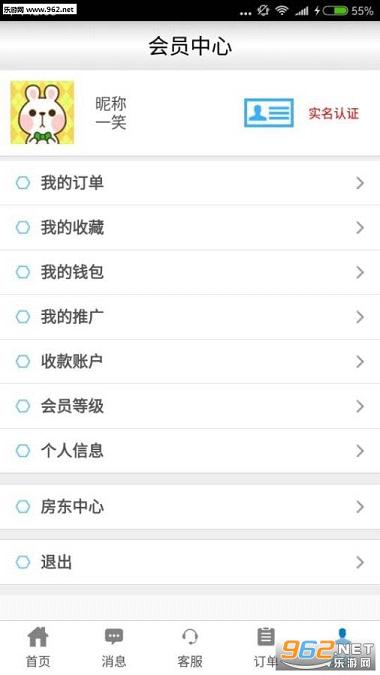Open the 我的订单 row chevron
Viewport: 380px width, 675px height.
[360, 183]
